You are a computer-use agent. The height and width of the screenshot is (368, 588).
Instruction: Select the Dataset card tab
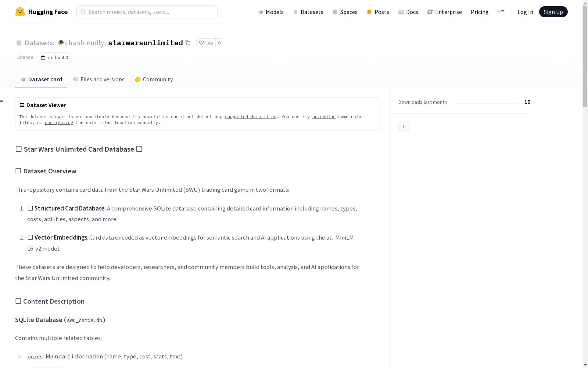pos(41,79)
